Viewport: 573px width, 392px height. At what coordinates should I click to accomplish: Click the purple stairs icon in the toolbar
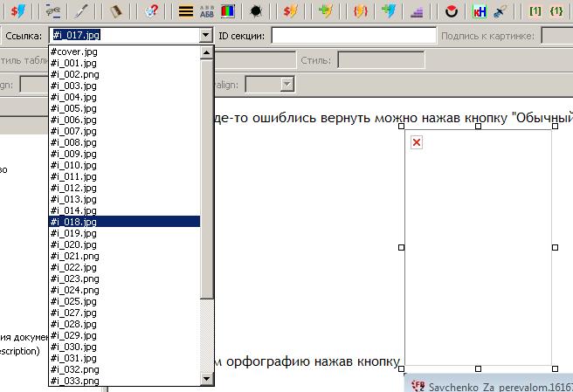(x=417, y=11)
